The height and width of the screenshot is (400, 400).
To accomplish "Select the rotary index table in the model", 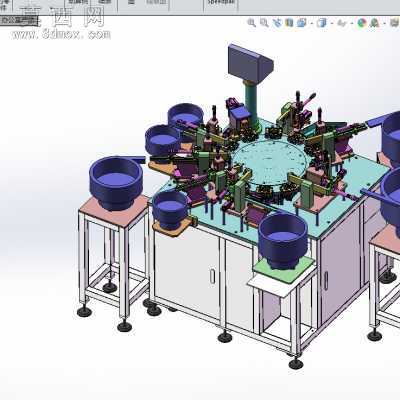I will pyautogui.click(x=269, y=163).
